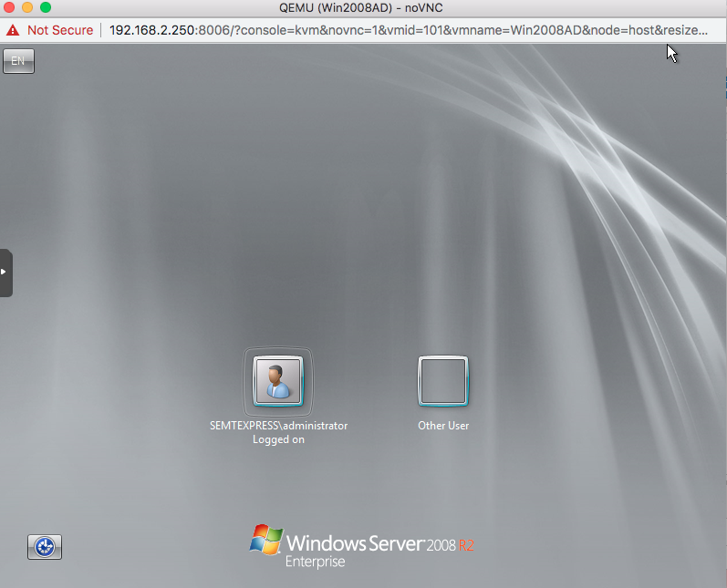Click the SEMTEXPRESS\administrator name label
The height and width of the screenshot is (588, 727).
pyautogui.click(x=278, y=426)
